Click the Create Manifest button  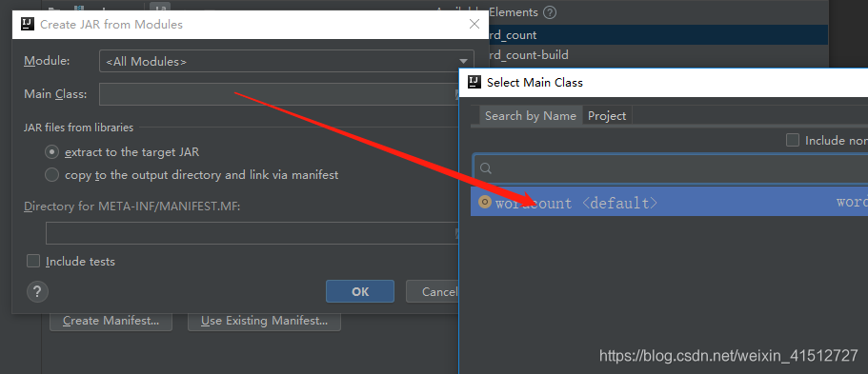111,321
